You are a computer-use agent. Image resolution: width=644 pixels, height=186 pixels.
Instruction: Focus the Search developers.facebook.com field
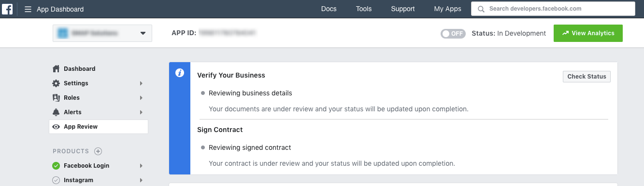click(x=553, y=9)
